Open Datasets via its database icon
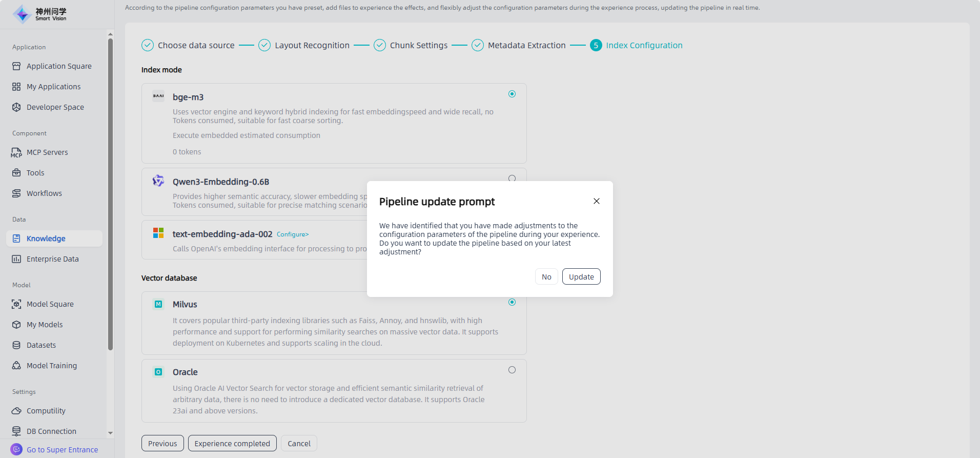The width and height of the screenshot is (980, 458). pos(16,345)
